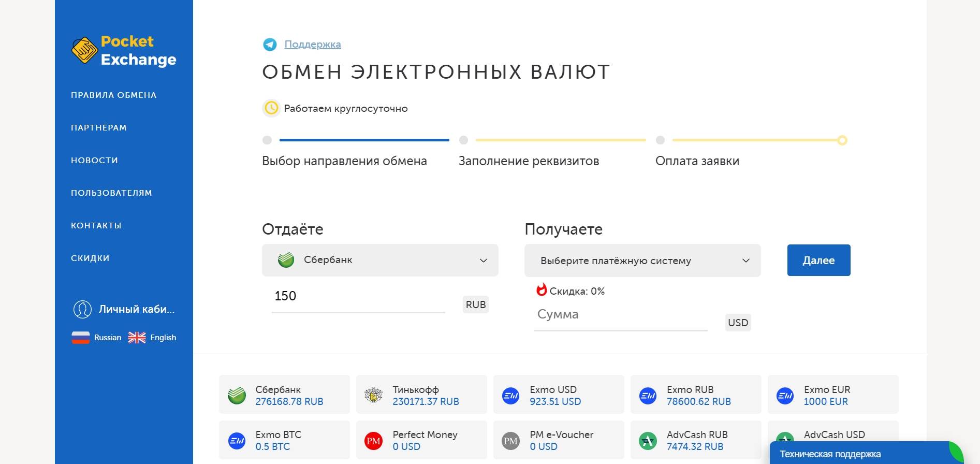Click the PM e-Voucher card name

[562, 434]
